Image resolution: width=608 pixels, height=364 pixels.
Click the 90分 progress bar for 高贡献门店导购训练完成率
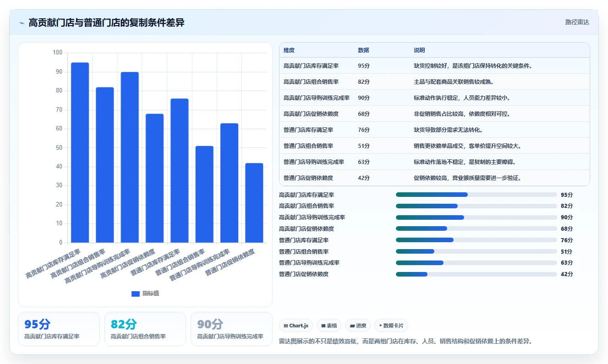tap(477, 217)
